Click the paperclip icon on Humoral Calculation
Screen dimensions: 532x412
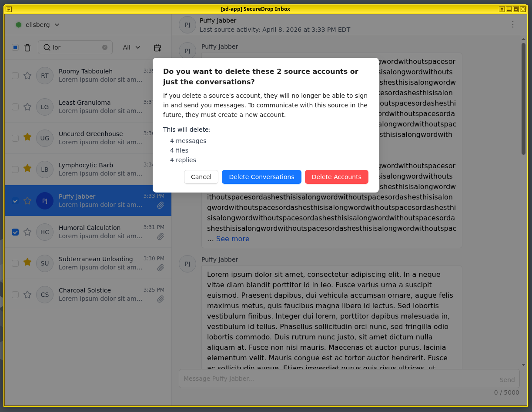(160, 236)
